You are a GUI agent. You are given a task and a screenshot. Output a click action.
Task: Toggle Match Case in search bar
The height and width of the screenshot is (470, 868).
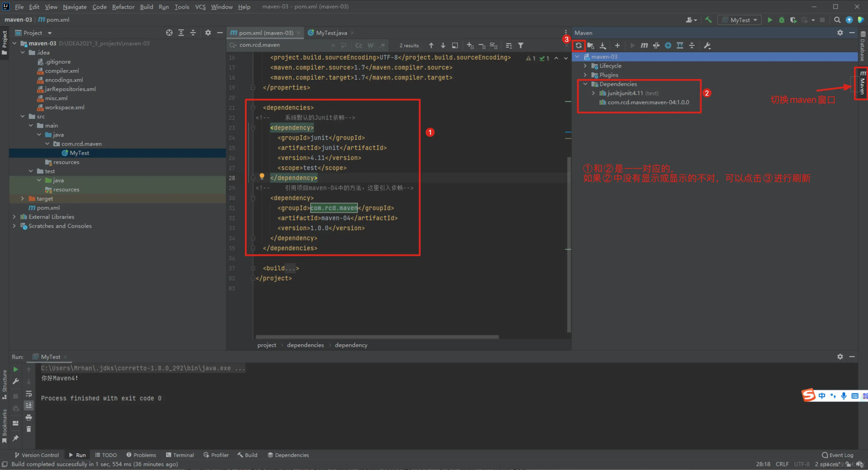359,46
